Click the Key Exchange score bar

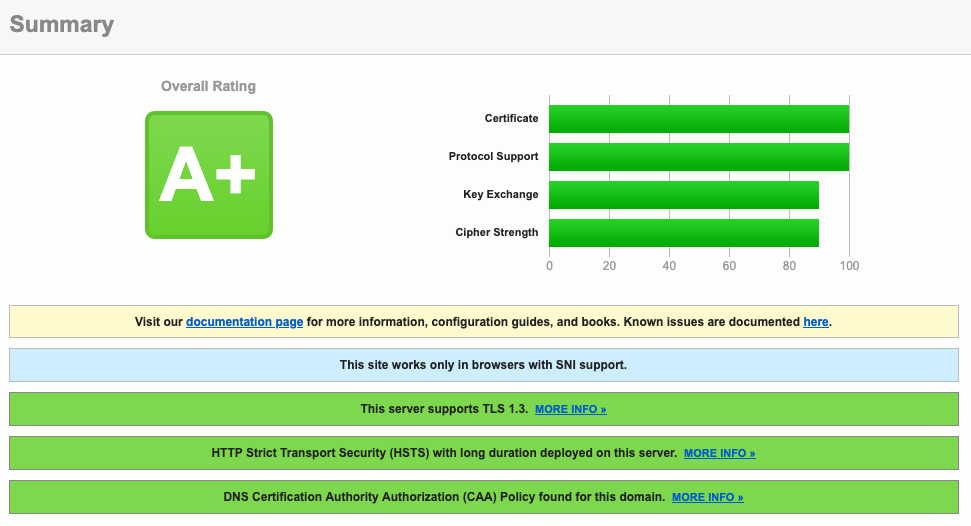click(x=683, y=195)
